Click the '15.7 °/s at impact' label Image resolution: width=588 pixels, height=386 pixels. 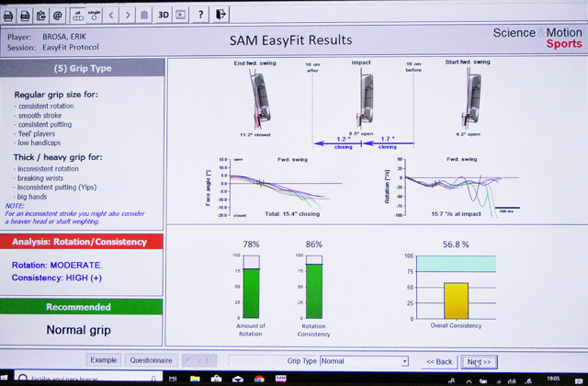pos(456,214)
